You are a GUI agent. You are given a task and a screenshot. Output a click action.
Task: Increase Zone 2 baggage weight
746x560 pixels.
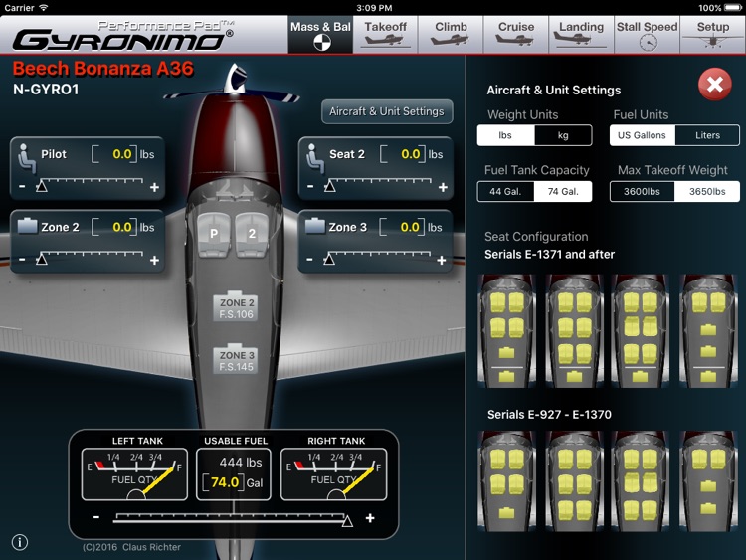click(x=154, y=260)
